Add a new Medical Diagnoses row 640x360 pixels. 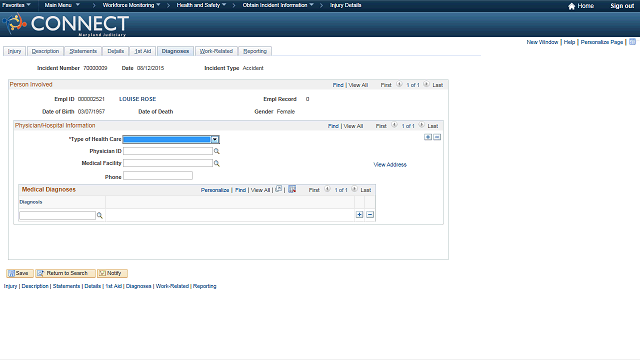point(360,215)
